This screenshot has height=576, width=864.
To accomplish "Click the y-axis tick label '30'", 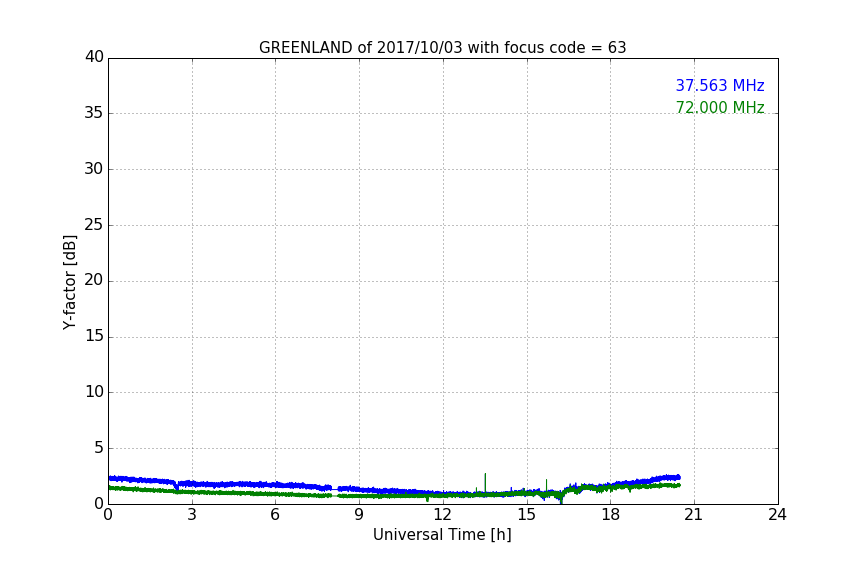I will click(94, 169).
